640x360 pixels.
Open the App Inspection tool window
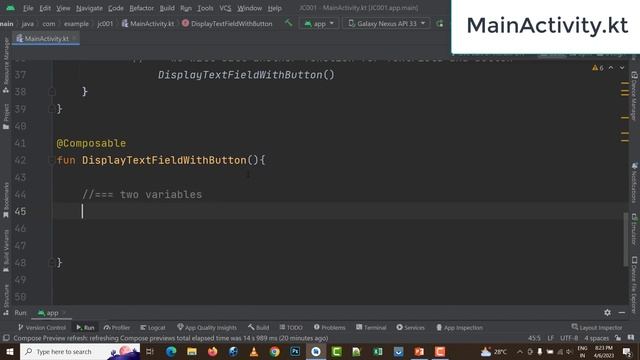click(460, 327)
